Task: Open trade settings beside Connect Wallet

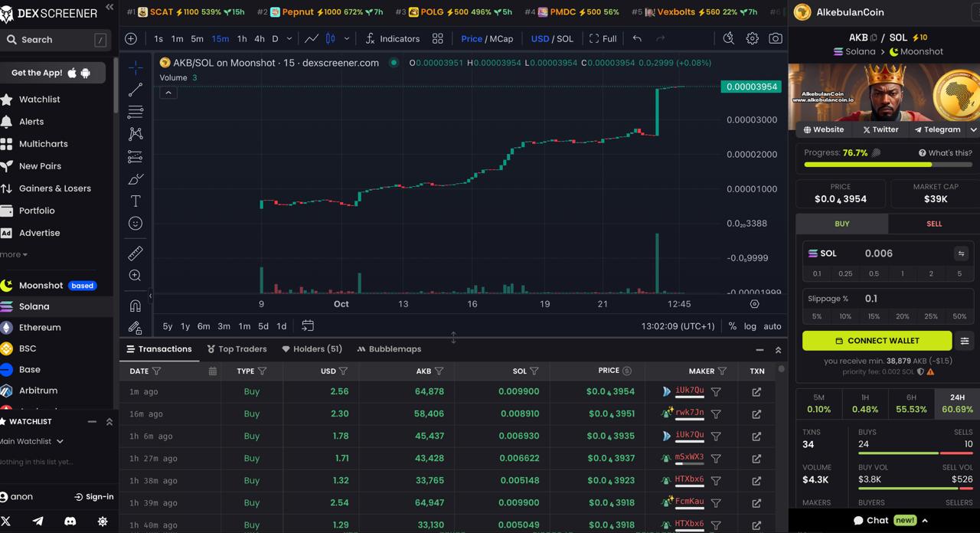Action: click(965, 341)
